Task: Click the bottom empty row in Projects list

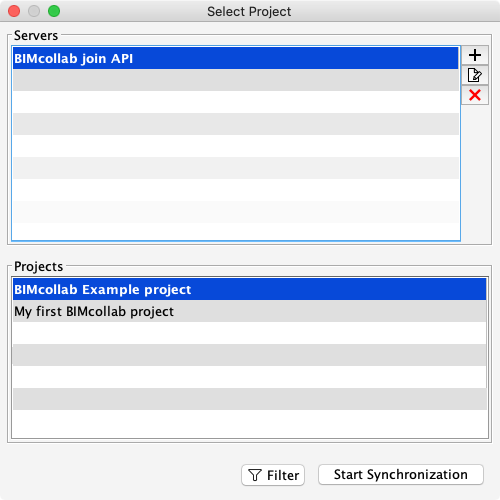Action: (x=250, y=424)
